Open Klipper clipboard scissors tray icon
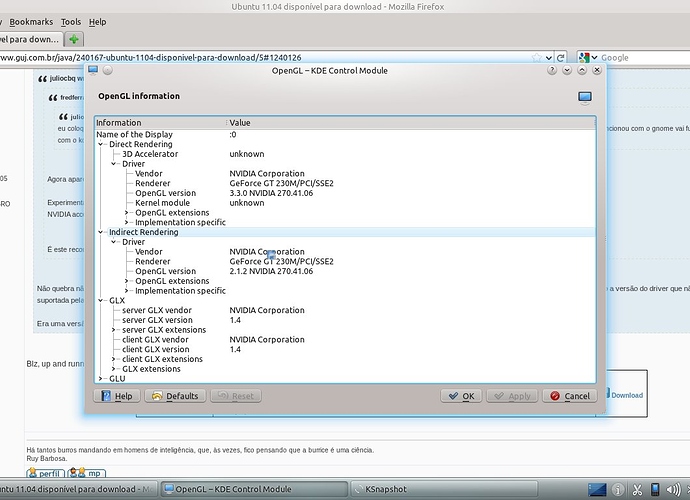Image resolution: width=690 pixels, height=500 pixels. [637, 489]
